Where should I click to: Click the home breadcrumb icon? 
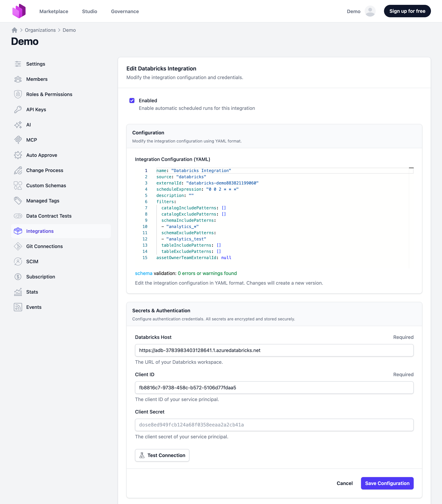(15, 30)
